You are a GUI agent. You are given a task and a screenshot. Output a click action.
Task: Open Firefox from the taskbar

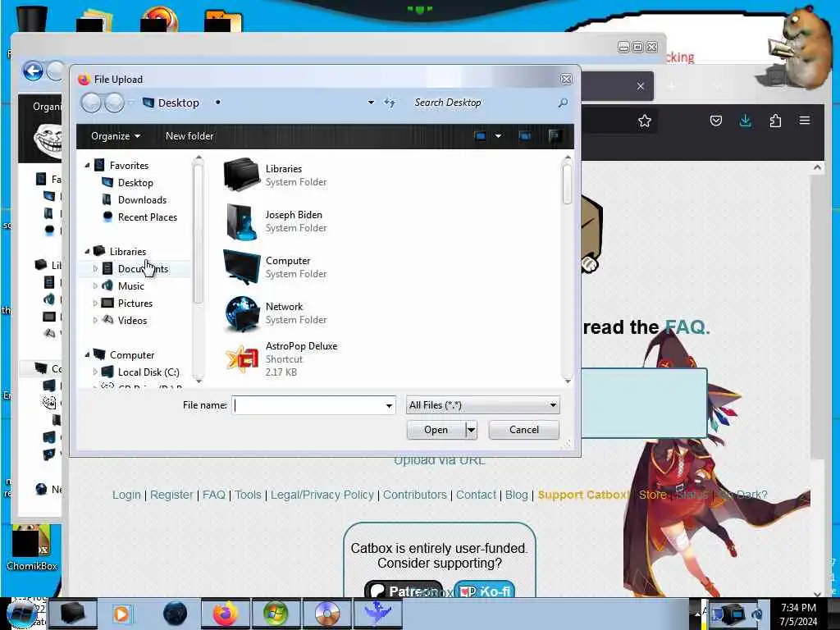click(x=226, y=614)
